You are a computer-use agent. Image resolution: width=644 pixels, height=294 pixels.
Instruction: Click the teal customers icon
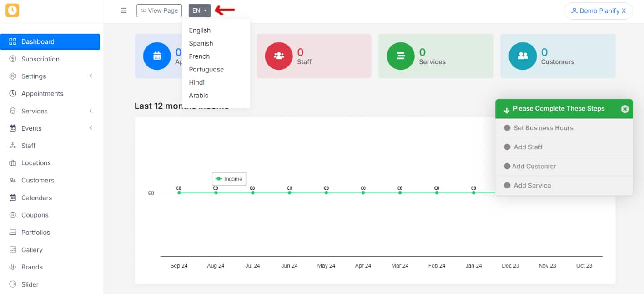pyautogui.click(x=523, y=56)
